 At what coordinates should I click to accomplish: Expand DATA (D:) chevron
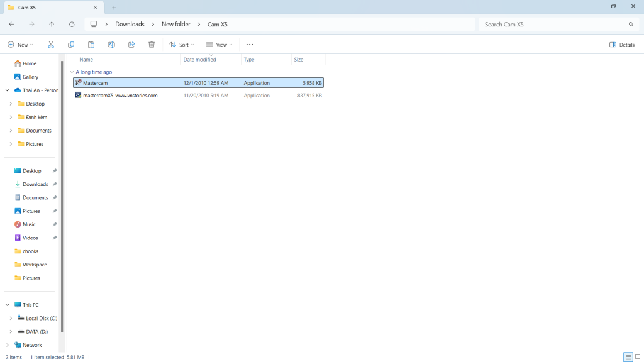[11, 332]
